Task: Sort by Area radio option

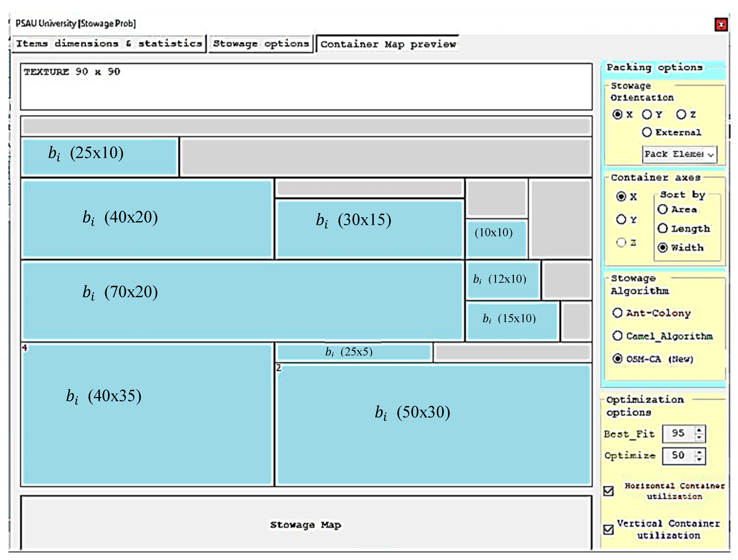Action: [x=663, y=210]
